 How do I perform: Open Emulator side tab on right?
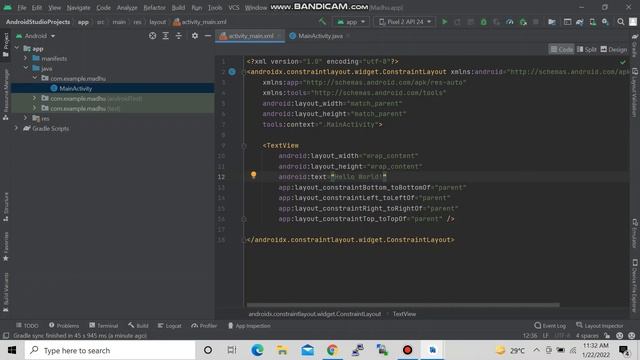pyautogui.click(x=635, y=233)
